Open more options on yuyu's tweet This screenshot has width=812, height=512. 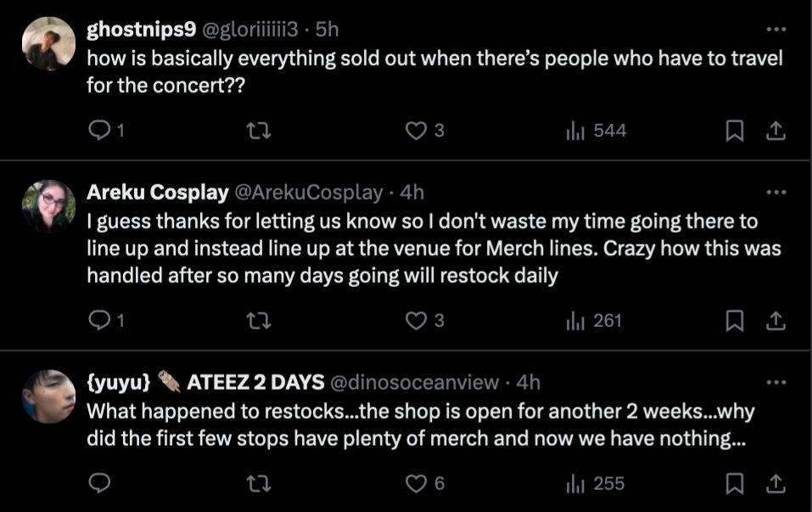[x=776, y=382]
